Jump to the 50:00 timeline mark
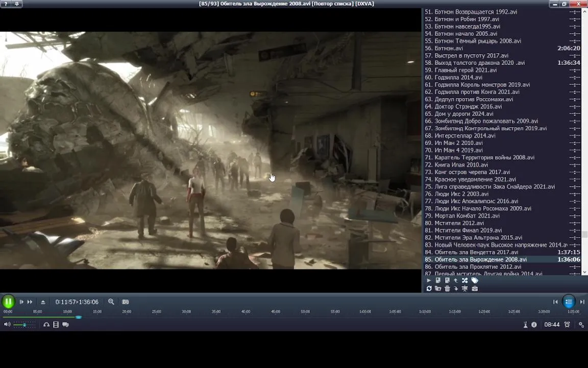 [x=305, y=312]
